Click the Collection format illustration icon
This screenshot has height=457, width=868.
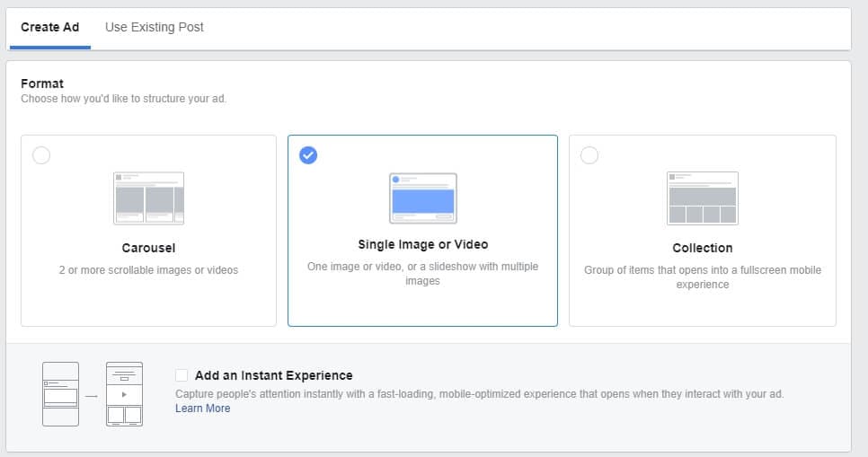(702, 198)
